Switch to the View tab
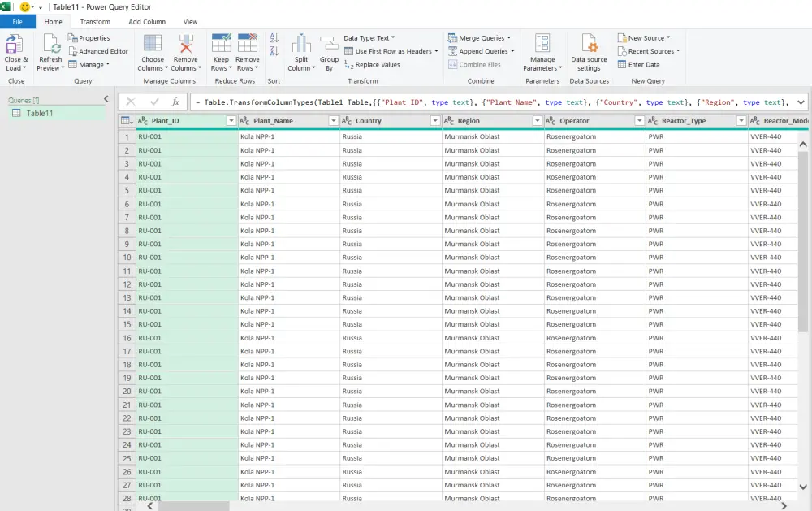Image resolution: width=812 pixels, height=511 pixels. coord(190,22)
